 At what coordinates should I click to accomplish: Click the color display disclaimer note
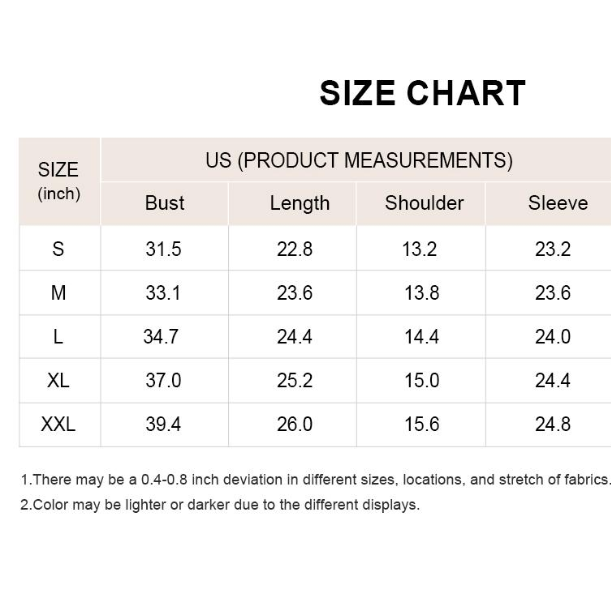pos(220,505)
